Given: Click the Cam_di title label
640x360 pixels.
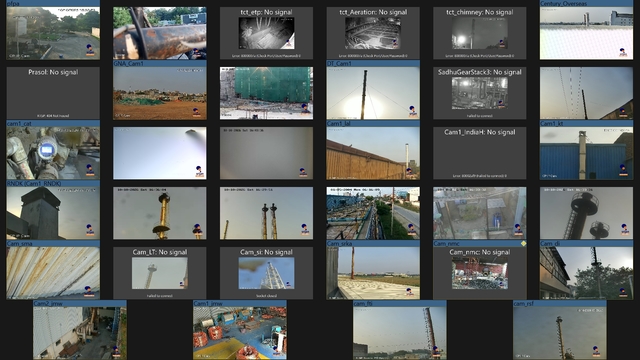Looking at the screenshot, I should 550,244.
